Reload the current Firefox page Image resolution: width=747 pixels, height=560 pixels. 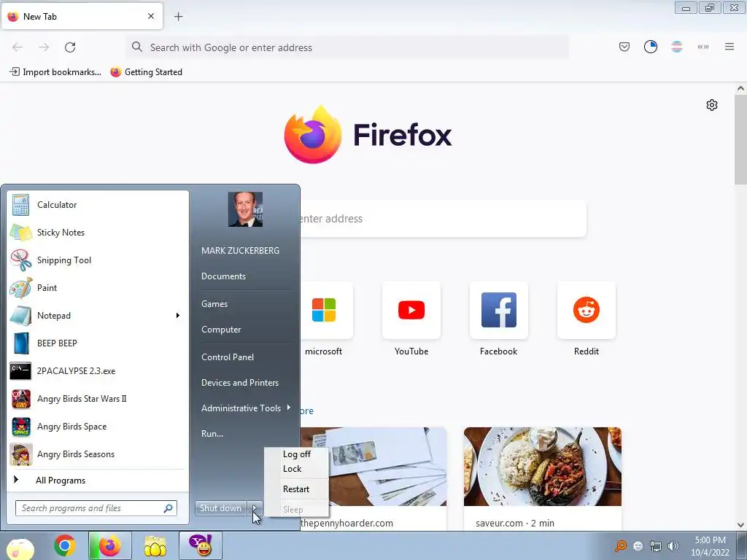point(70,47)
